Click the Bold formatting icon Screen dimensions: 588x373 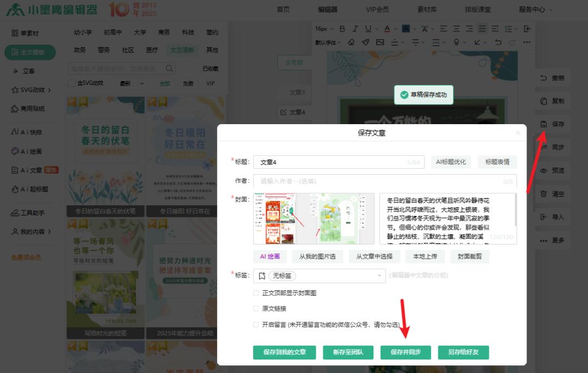(342, 29)
